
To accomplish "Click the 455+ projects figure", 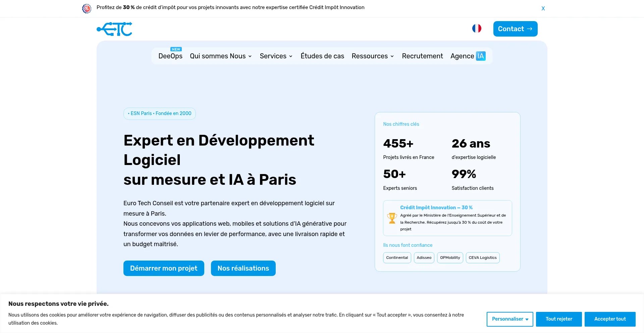I will [398, 144].
